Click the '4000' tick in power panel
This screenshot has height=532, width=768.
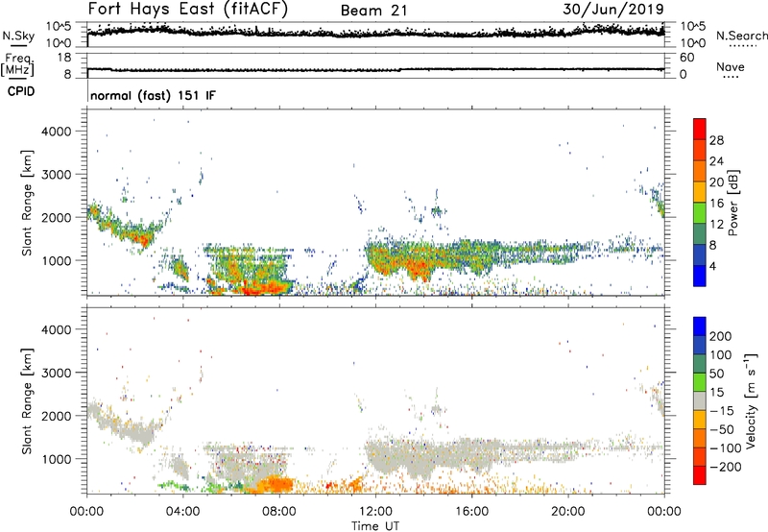pyautogui.click(x=56, y=132)
